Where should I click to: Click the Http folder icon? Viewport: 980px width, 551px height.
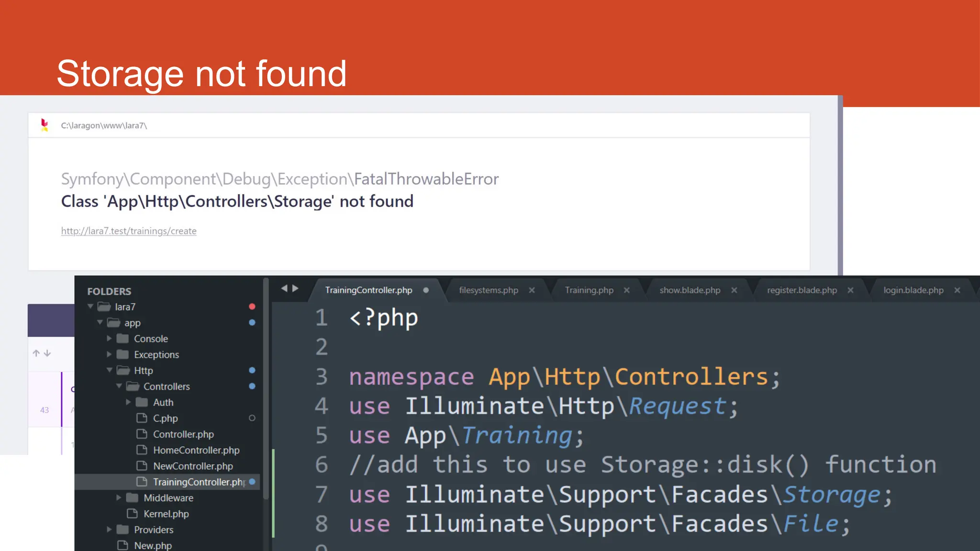tap(123, 370)
